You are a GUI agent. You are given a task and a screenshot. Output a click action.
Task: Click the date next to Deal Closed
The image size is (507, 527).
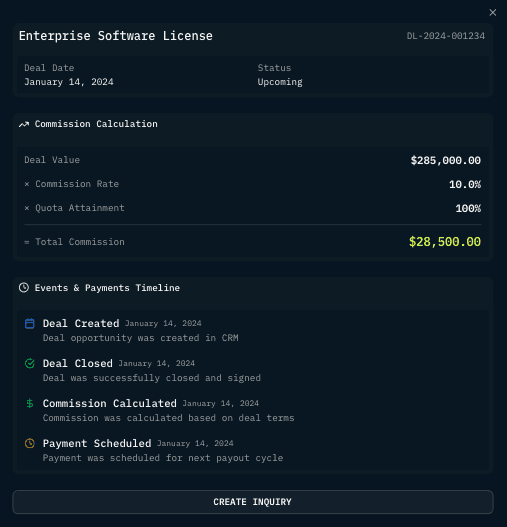pos(157,364)
